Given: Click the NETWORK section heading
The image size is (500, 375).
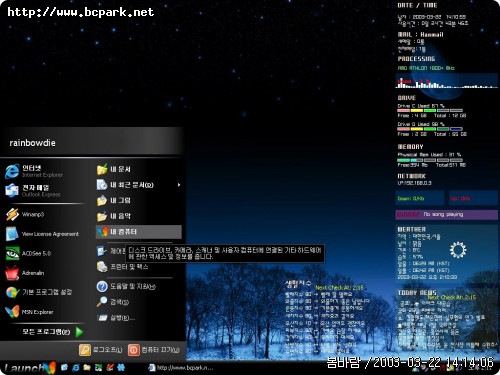Looking at the screenshot, I should (411, 176).
